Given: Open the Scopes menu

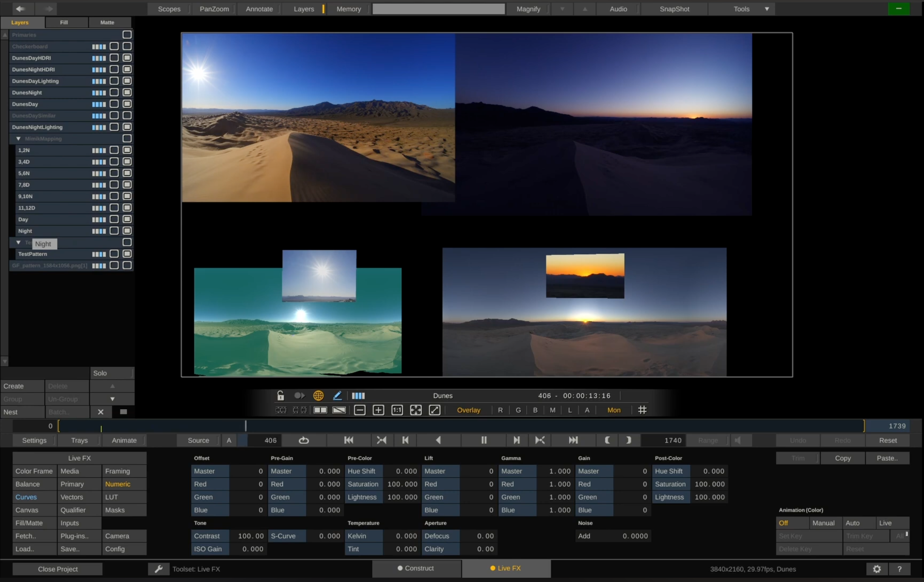Looking at the screenshot, I should coord(169,9).
